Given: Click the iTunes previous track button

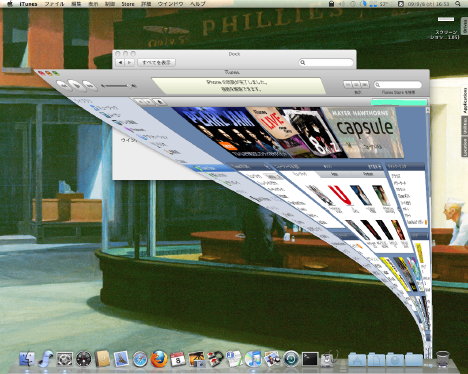Looking at the screenshot, I should (x=64, y=85).
